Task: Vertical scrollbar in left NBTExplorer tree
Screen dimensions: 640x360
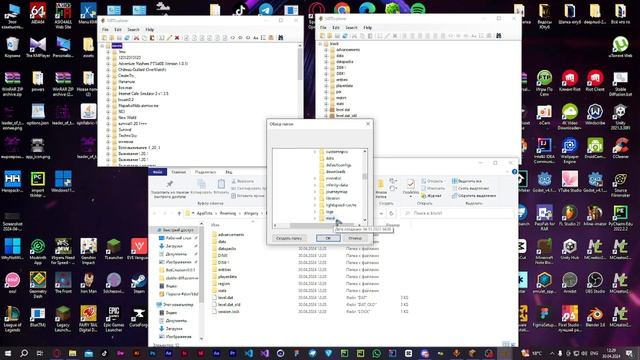Action: pos(300,104)
